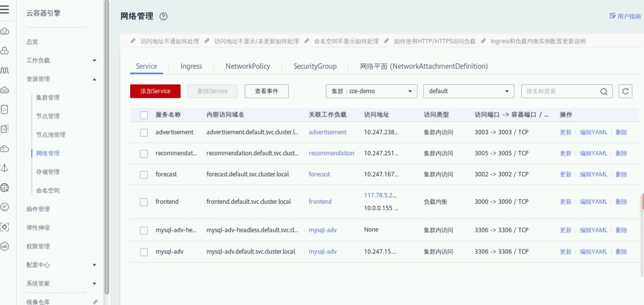Click 删除 for the recommendation service

(x=621, y=153)
